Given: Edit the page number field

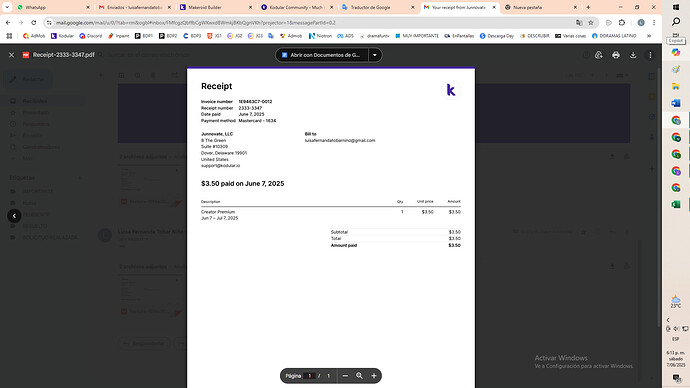Looking at the screenshot, I should 309,376.
